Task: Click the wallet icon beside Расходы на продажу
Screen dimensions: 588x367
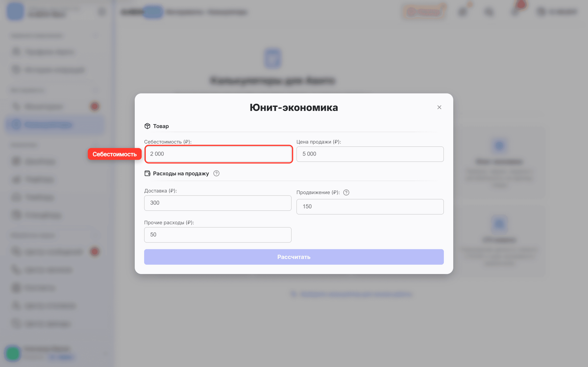Action: 147,173
